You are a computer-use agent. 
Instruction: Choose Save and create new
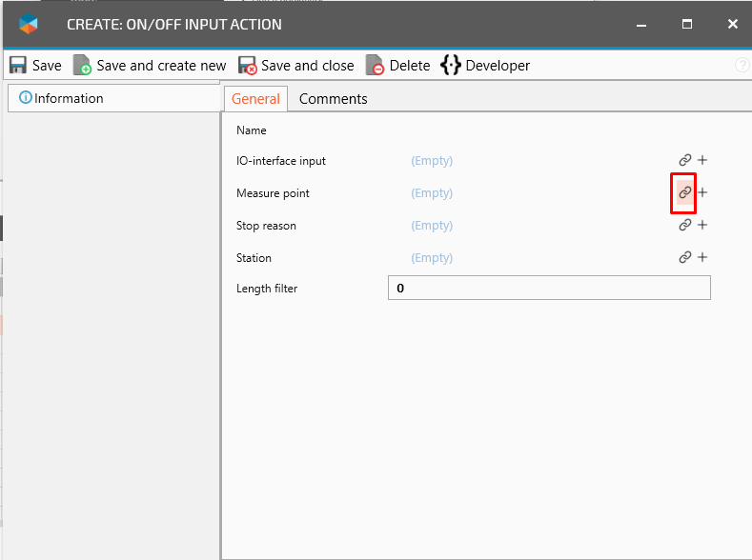coord(150,66)
